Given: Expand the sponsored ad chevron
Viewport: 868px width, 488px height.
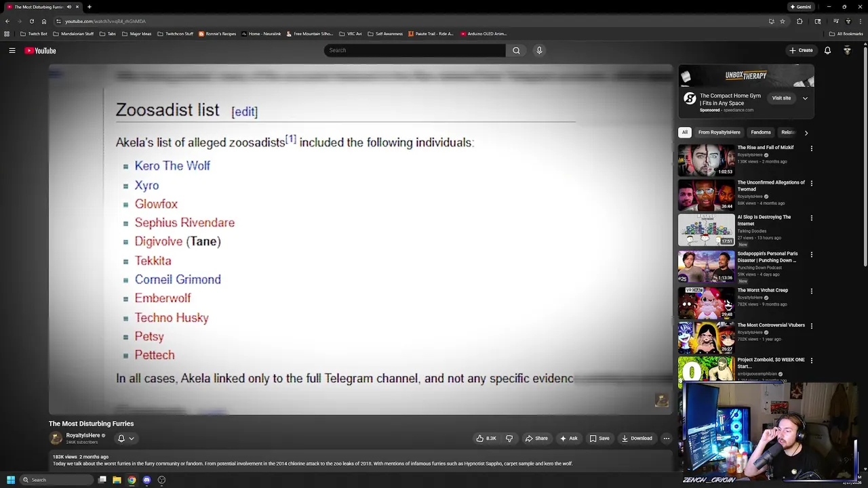Looking at the screenshot, I should (x=805, y=98).
